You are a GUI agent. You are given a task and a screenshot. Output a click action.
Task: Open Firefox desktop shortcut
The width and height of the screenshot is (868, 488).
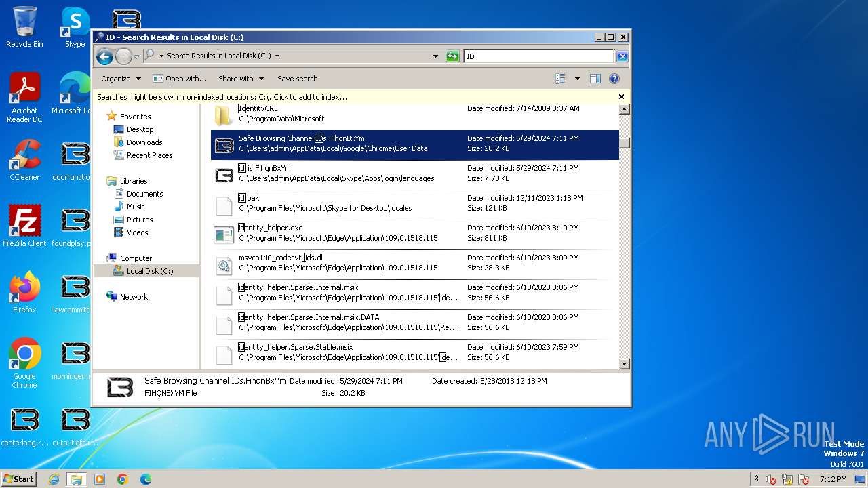24,293
